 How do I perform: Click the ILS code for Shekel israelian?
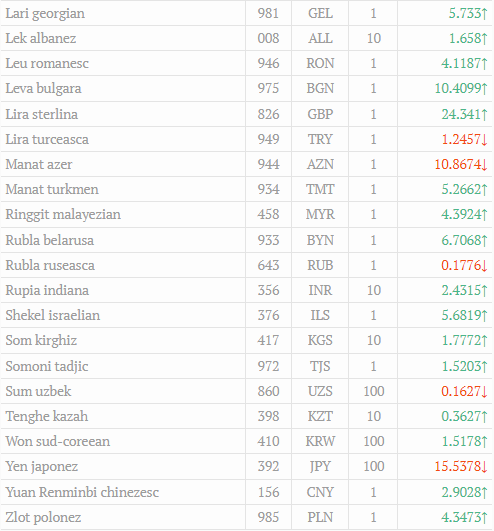[x=320, y=315]
